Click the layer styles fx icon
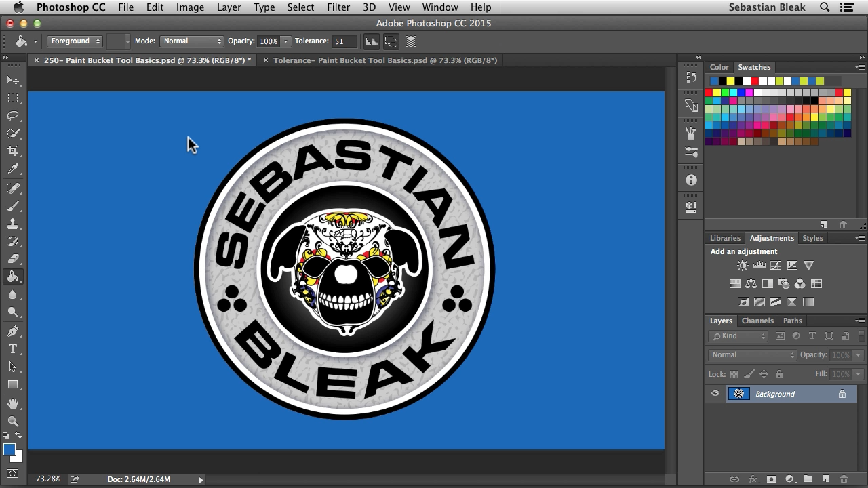This screenshot has width=868, height=488. (753, 479)
